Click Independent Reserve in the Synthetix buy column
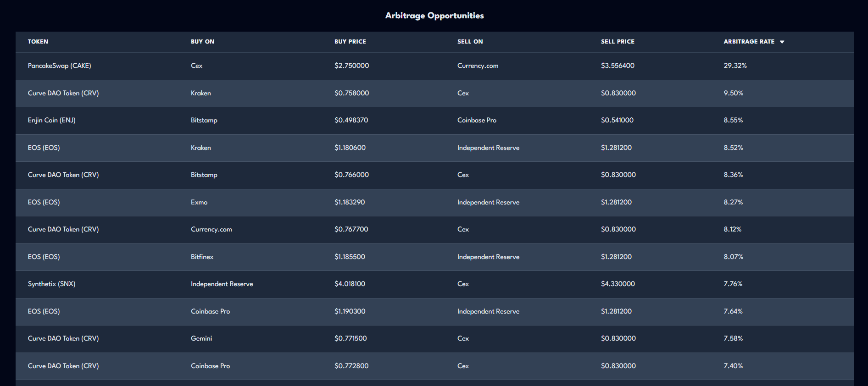 click(x=222, y=284)
